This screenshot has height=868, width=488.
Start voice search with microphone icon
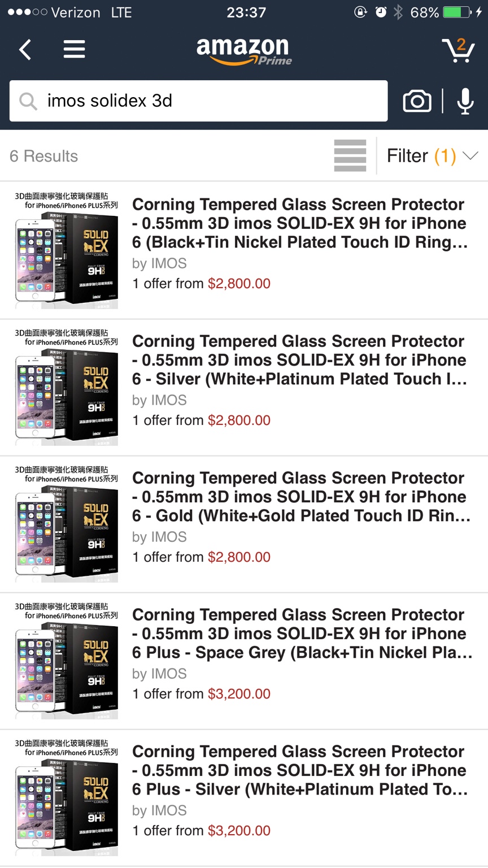(465, 101)
